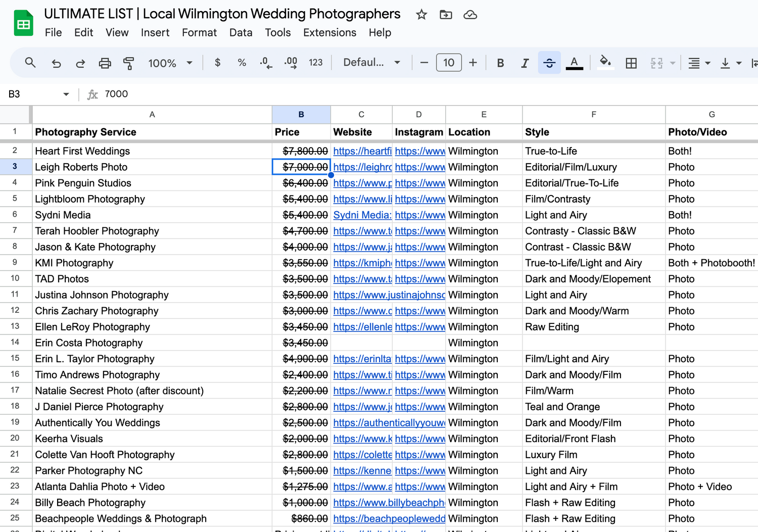
Task: Open more number formats (123)
Action: (x=316, y=63)
